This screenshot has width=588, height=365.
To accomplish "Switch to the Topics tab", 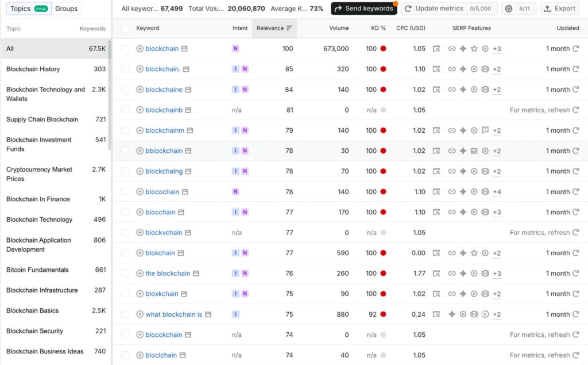I will 29,9.
